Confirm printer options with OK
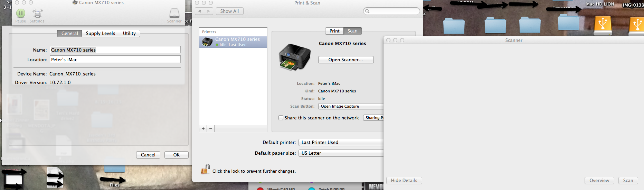Image resolution: width=644 pixels, height=190 pixels. click(x=177, y=155)
